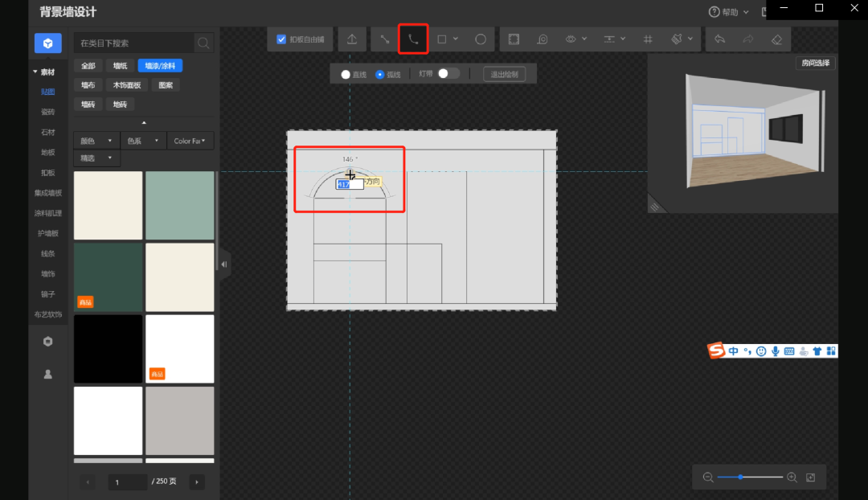The height and width of the screenshot is (500, 868).
Task: Collapse the category tags with up triangle
Action: pyautogui.click(x=144, y=122)
